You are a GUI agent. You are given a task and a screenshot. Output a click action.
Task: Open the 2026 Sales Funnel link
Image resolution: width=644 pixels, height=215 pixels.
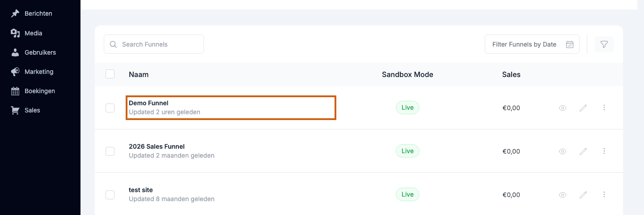[x=157, y=146]
